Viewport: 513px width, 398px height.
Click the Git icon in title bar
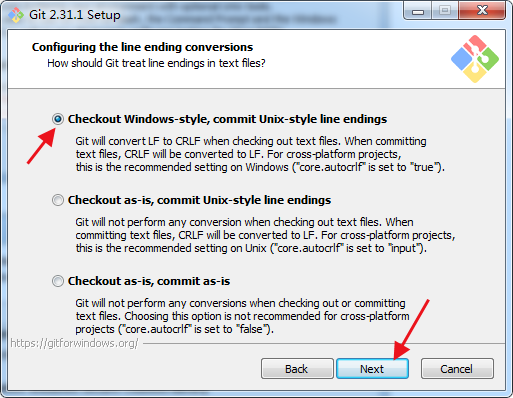point(16,15)
